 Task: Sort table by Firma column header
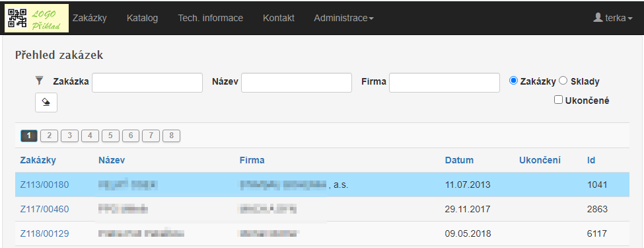[x=252, y=161]
